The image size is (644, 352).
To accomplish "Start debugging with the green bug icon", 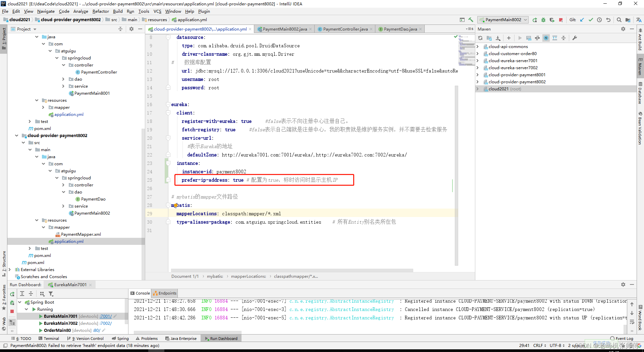I will 543,20.
